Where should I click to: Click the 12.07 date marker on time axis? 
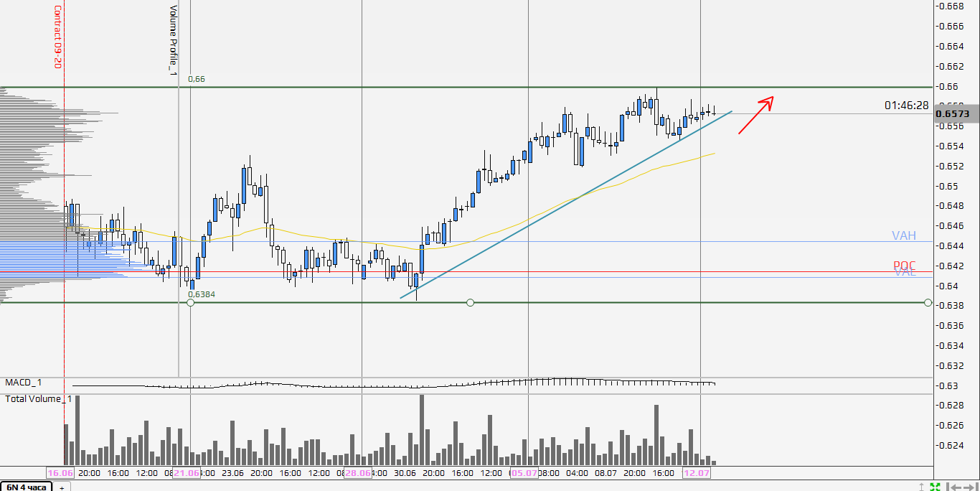pyautogui.click(x=696, y=473)
